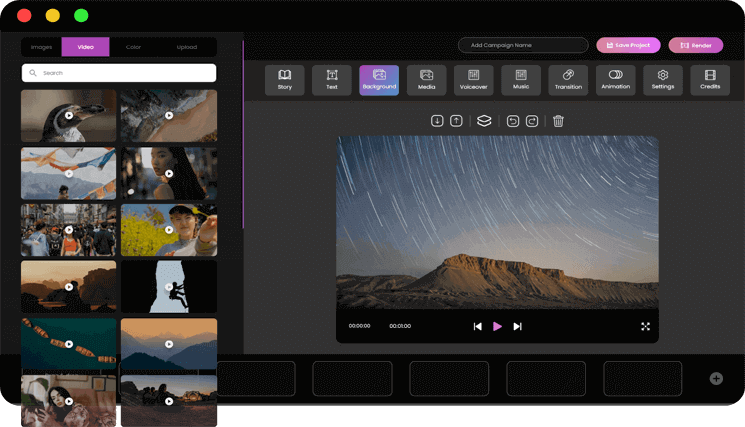Open the Settings gear panel
745x427 pixels.
pyautogui.click(x=663, y=80)
